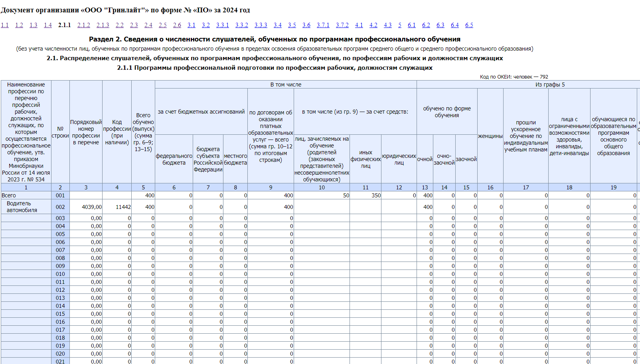Click the 'заочной' column header
The image size is (640, 364).
click(x=466, y=159)
